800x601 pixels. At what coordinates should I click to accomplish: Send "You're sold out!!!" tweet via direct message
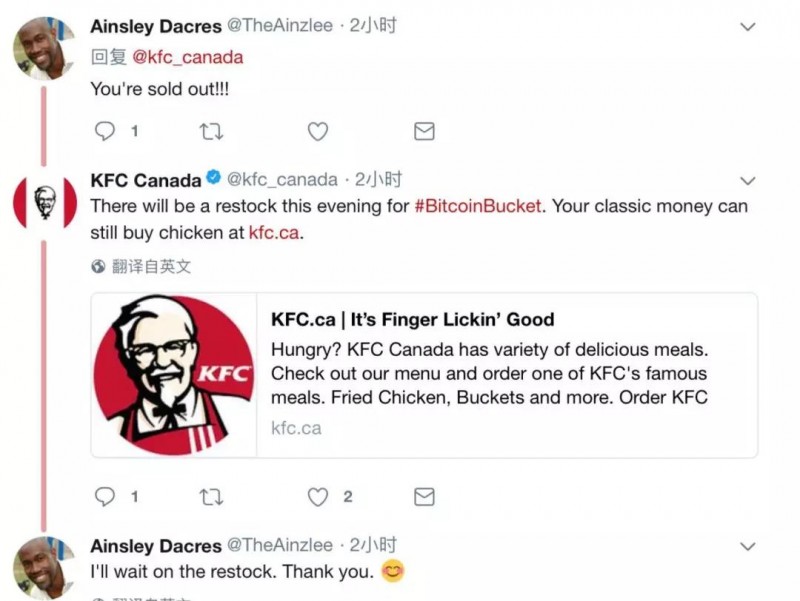424,131
